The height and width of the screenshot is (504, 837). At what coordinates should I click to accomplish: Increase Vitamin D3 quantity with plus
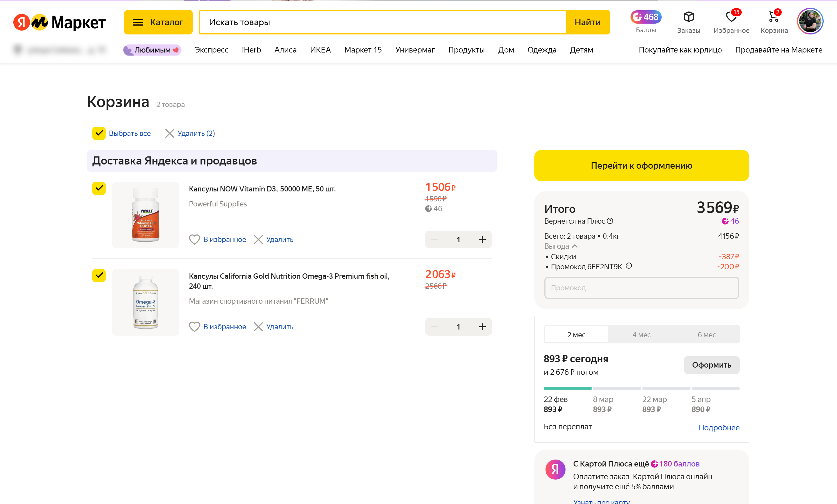[x=482, y=239]
